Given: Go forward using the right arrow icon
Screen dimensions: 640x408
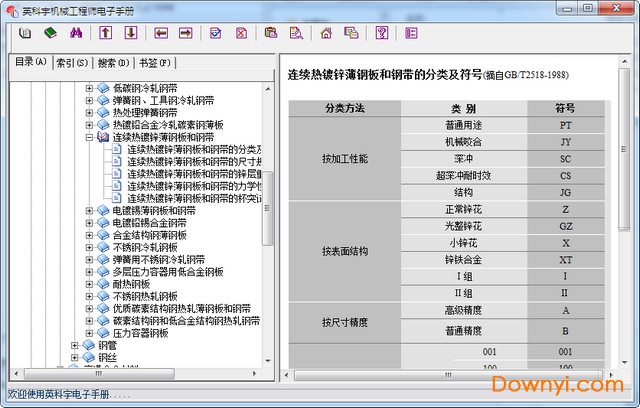Looking at the screenshot, I should tap(185, 33).
